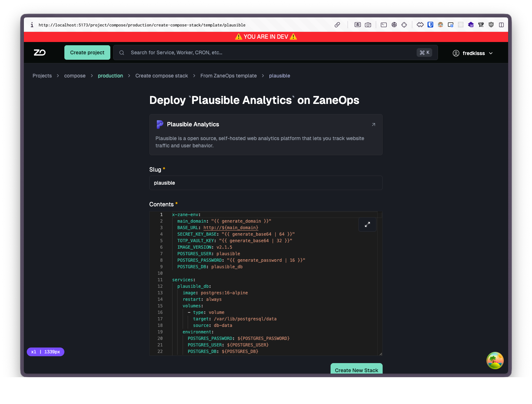Viewport: 532px width, 404px height.
Task: Click the restart: always line
Action: (x=202, y=299)
